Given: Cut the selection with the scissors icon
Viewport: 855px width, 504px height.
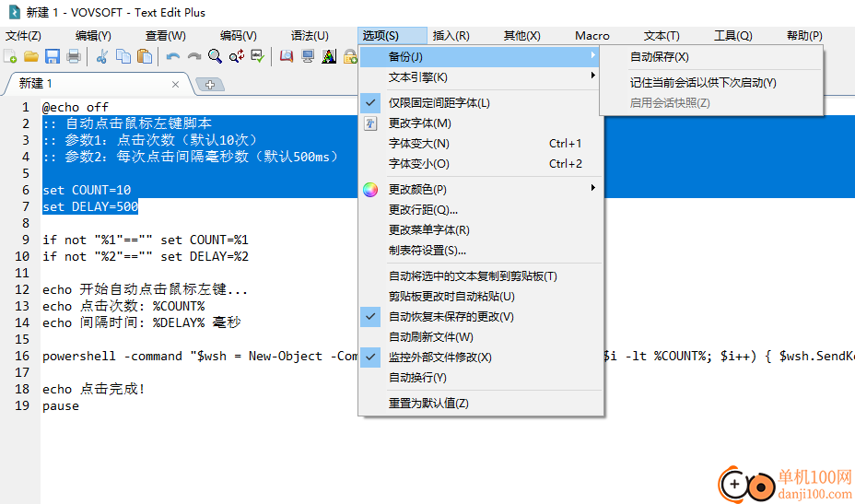Looking at the screenshot, I should (x=101, y=55).
